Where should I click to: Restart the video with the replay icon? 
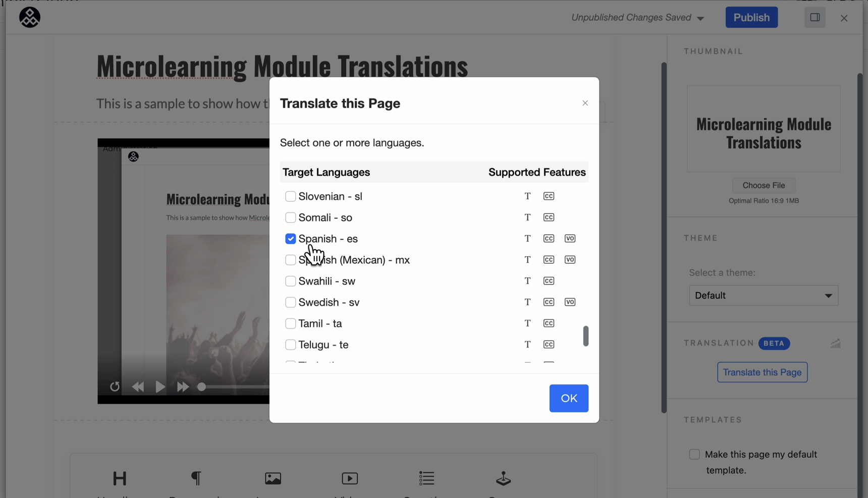(x=115, y=387)
